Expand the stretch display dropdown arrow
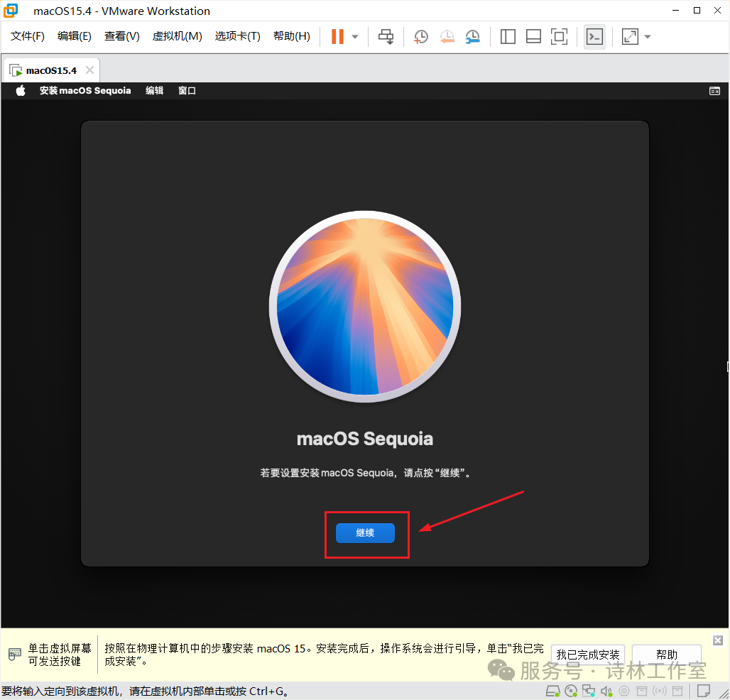This screenshot has height=700, width=730. (648, 36)
